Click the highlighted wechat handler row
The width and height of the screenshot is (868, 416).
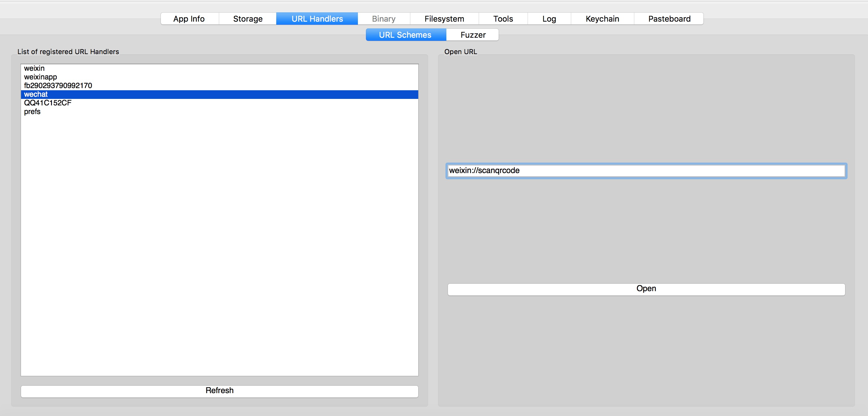219,95
